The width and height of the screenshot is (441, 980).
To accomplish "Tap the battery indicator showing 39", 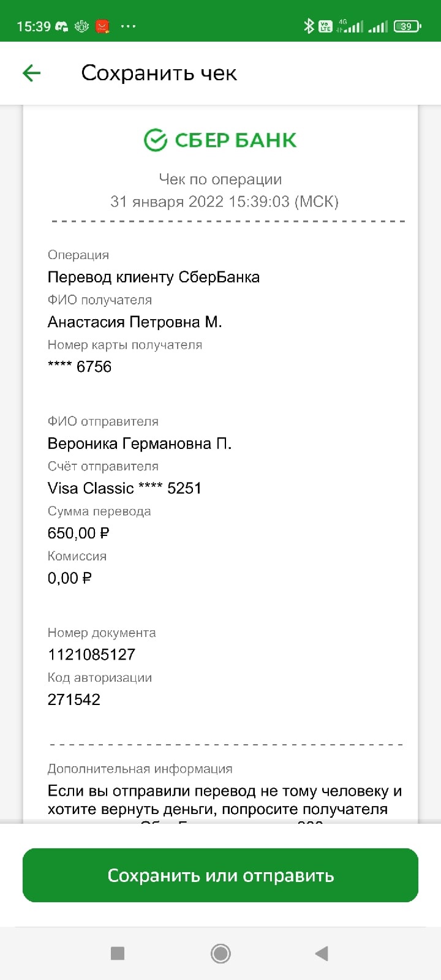I will (407, 26).
